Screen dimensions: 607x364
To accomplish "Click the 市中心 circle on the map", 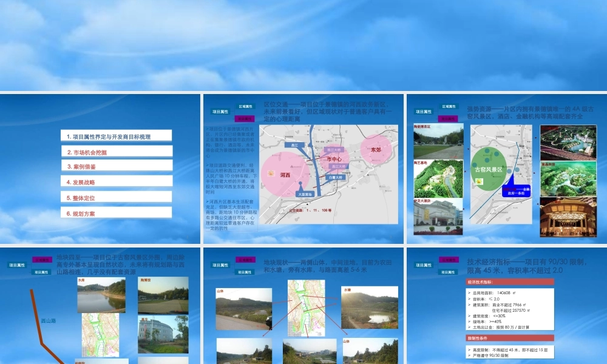I will point(334,159).
